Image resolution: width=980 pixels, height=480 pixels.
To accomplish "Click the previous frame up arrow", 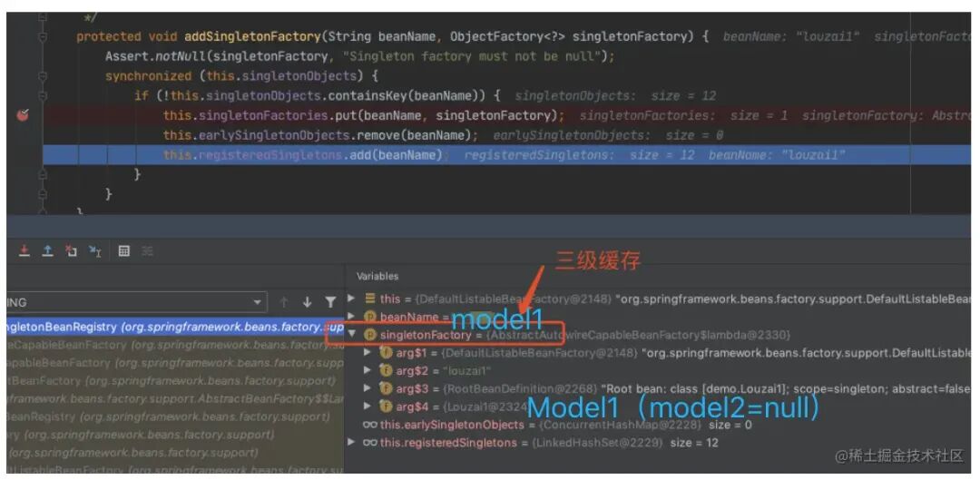I will [x=284, y=302].
